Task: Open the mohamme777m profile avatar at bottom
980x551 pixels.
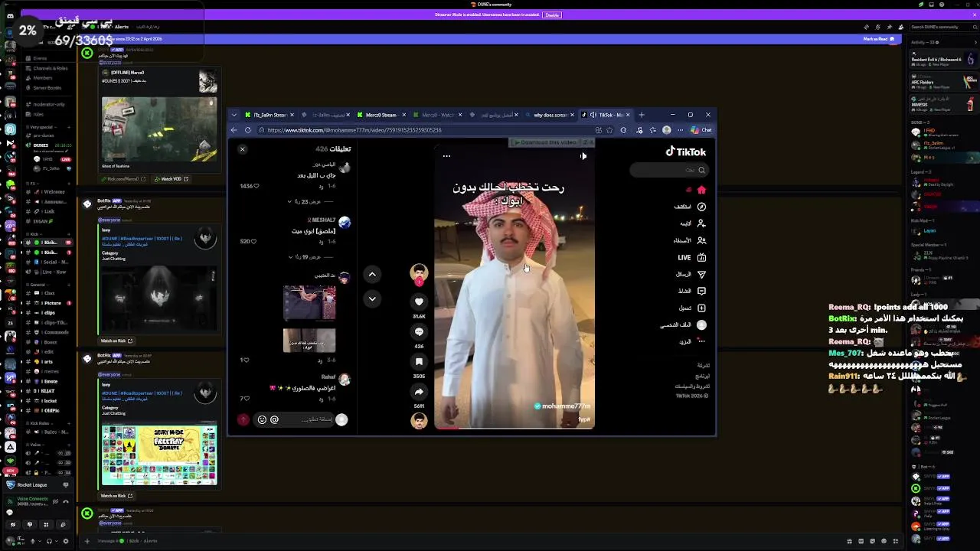Action: (x=419, y=421)
